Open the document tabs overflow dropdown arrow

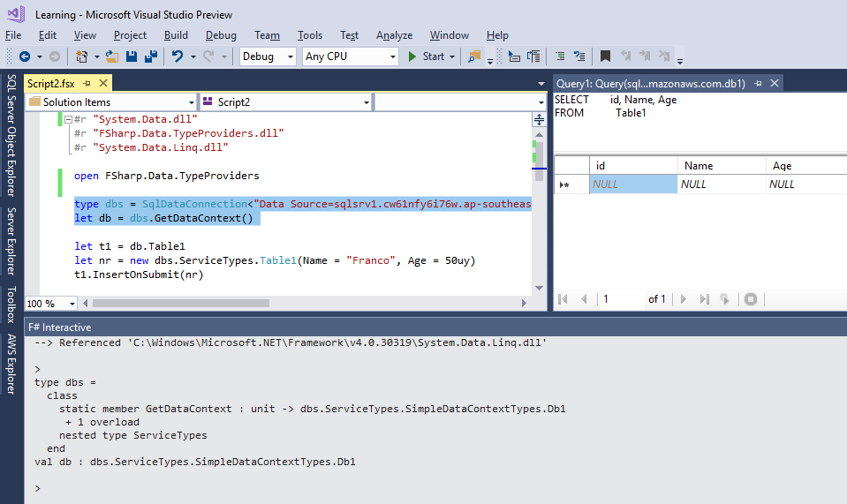coord(541,84)
